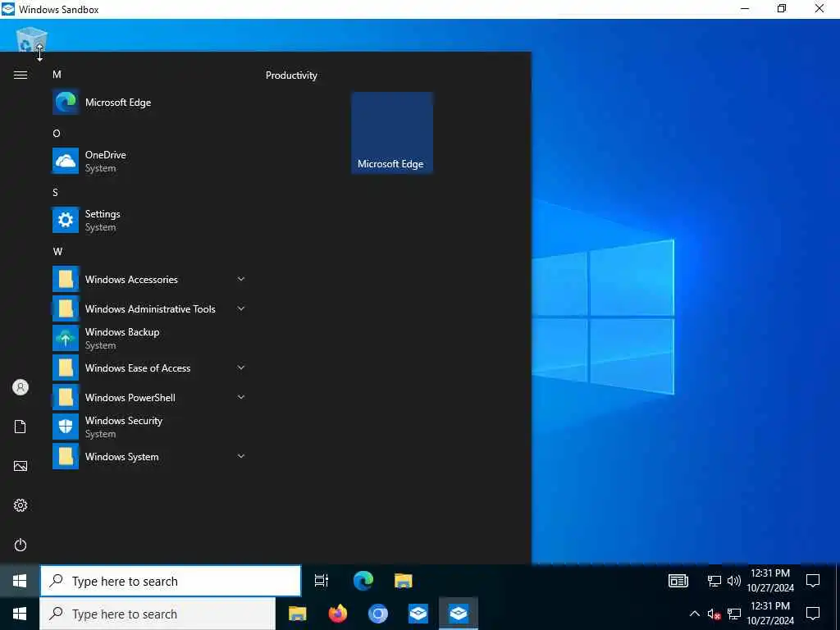This screenshot has height=630, width=840.
Task: Click the Windows PowerShell folder icon
Action: (x=66, y=398)
